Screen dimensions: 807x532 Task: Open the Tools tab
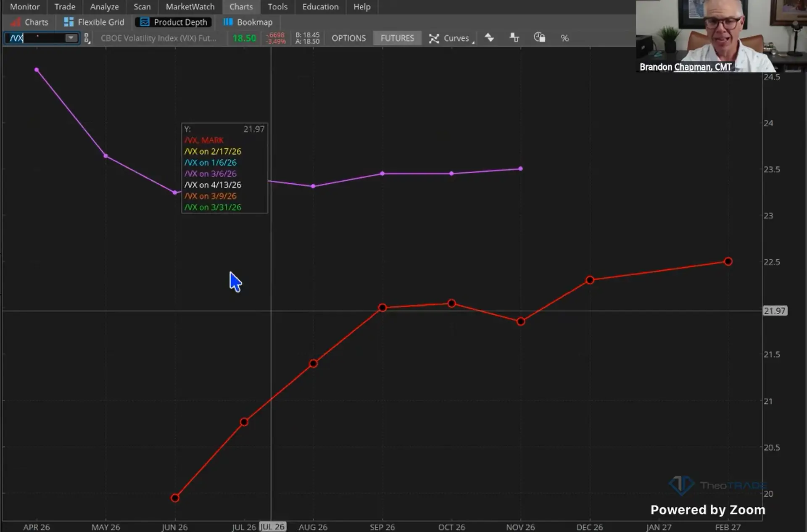[x=277, y=7]
